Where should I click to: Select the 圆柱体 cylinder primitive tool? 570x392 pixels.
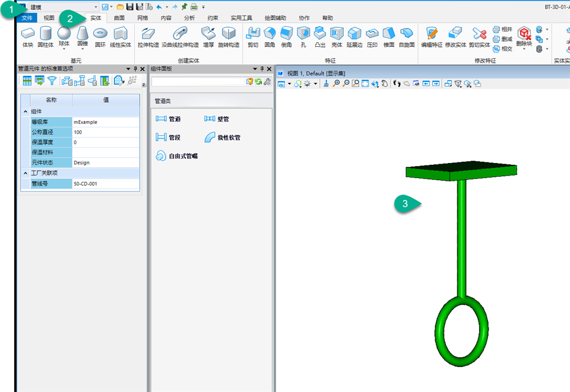click(45, 36)
